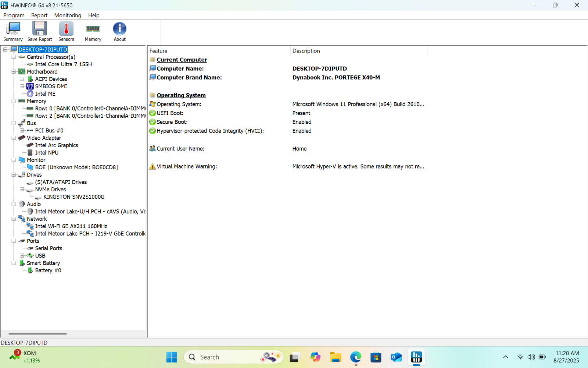
Task: Open the XOM stock widget
Action: click(x=24, y=357)
